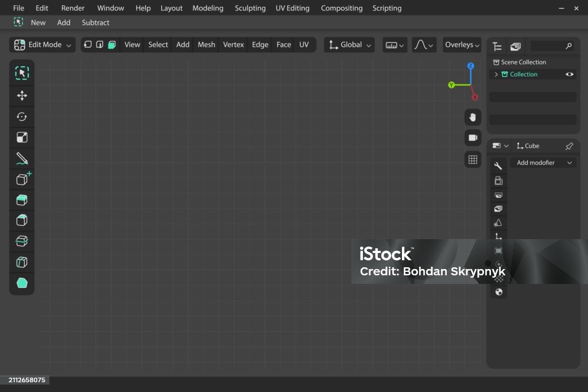Select the Rotate tool
The width and height of the screenshot is (588, 392).
click(22, 117)
